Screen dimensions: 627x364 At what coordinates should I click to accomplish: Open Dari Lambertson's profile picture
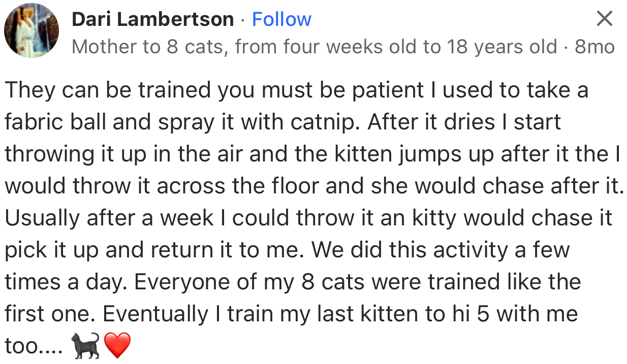(x=31, y=30)
